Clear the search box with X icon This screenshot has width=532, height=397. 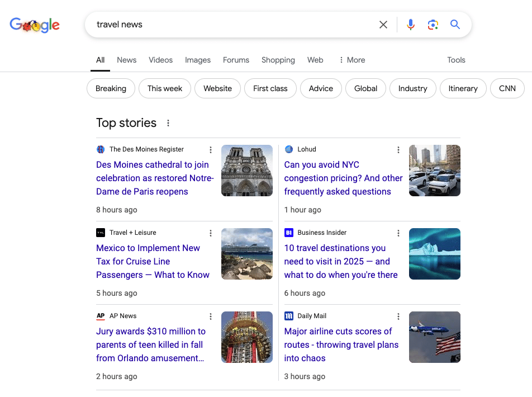(x=383, y=25)
